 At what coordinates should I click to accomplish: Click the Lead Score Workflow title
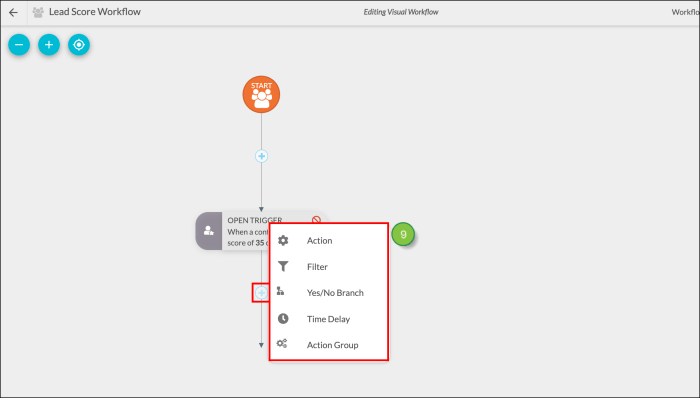point(95,12)
